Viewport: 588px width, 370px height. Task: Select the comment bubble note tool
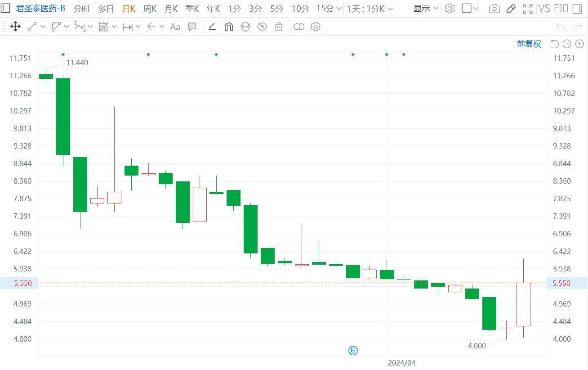192,27
